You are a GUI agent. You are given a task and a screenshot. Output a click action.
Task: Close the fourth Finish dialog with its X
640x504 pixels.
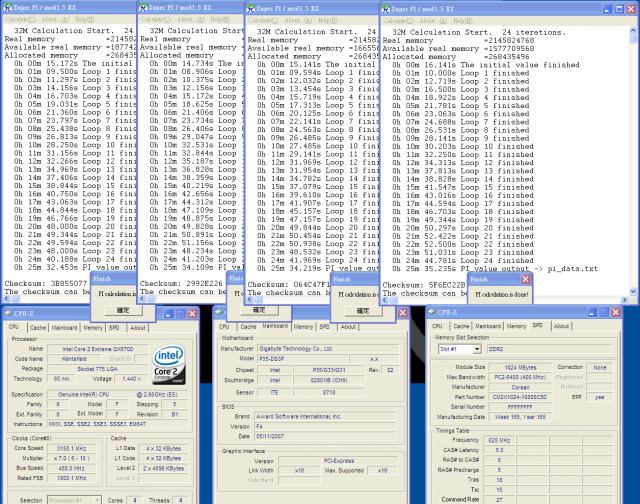tap(525, 279)
